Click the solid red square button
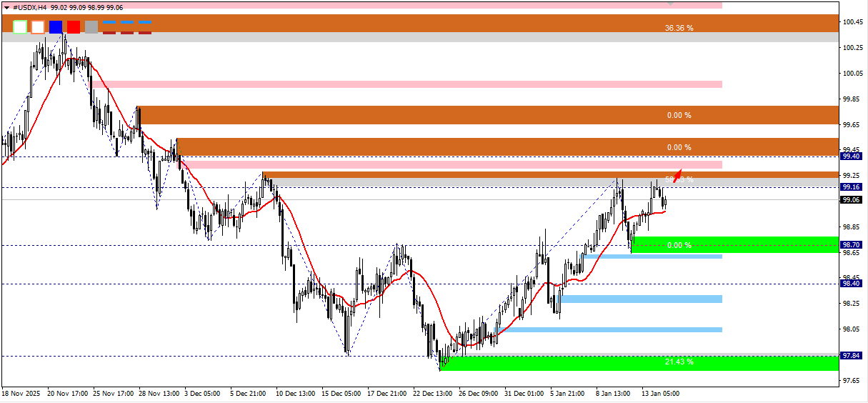This screenshot has height=403, width=868. (74, 27)
